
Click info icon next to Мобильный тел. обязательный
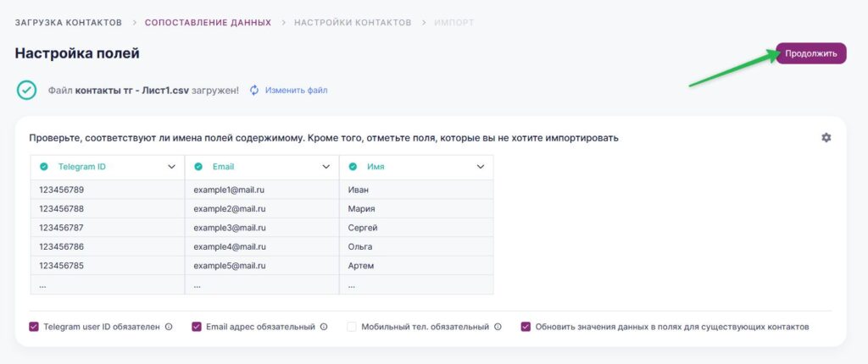[x=498, y=327]
